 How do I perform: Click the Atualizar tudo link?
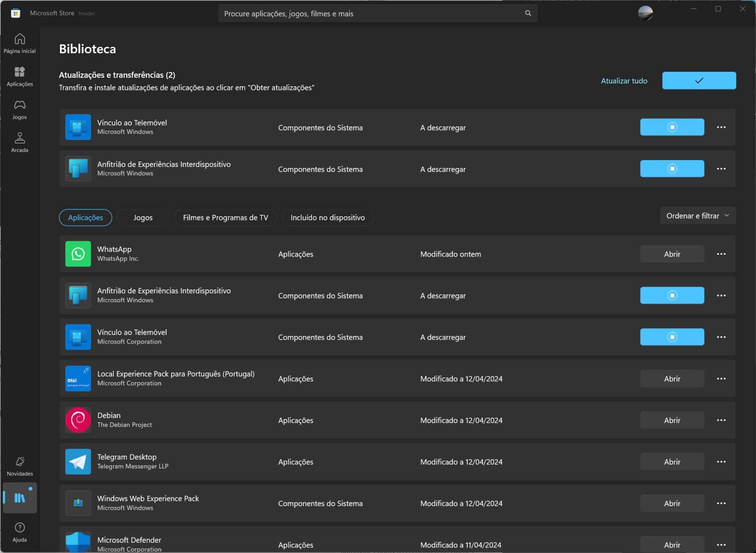pos(624,81)
